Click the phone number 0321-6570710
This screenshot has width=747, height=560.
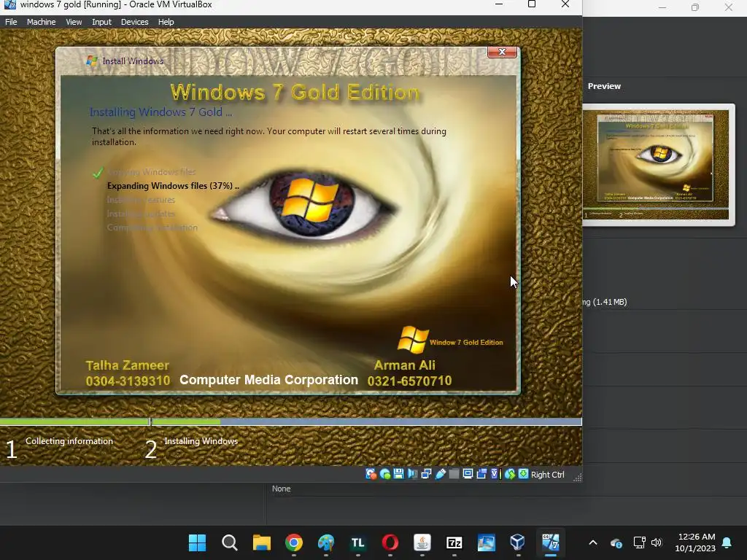(409, 381)
